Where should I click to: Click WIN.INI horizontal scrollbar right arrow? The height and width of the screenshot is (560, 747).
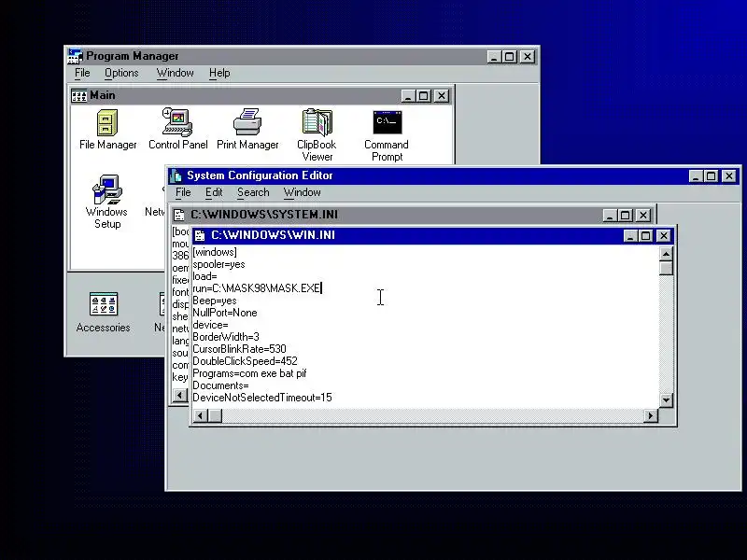point(650,415)
